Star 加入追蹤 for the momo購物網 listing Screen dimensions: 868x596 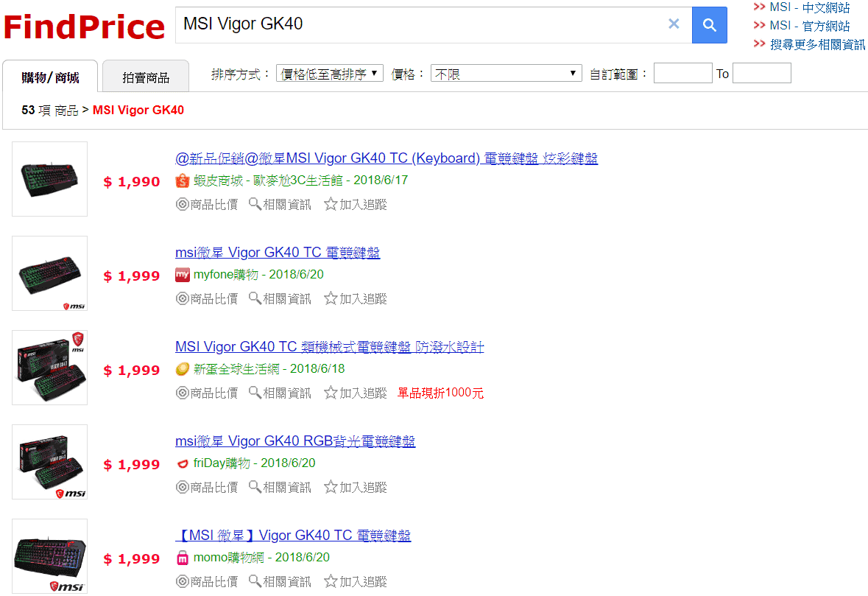point(356,581)
